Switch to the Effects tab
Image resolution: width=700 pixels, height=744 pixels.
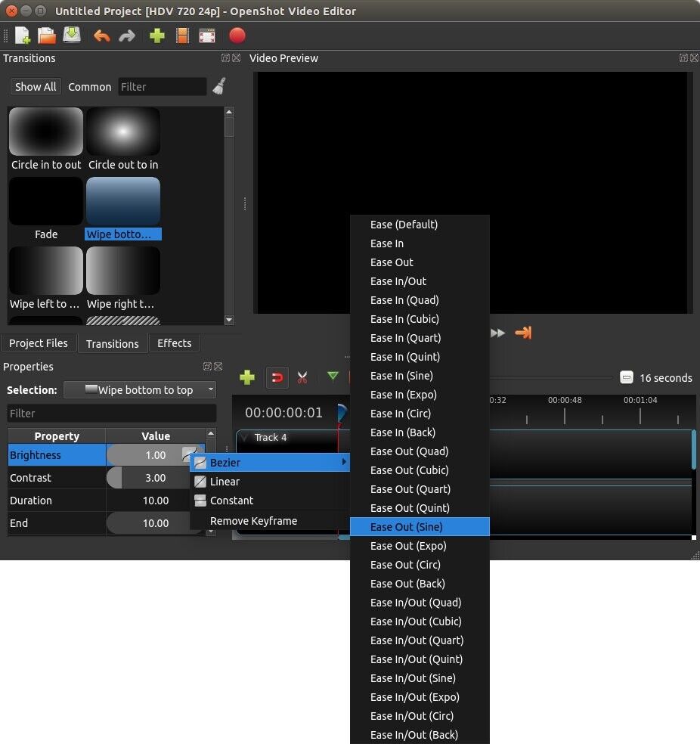pyautogui.click(x=174, y=343)
